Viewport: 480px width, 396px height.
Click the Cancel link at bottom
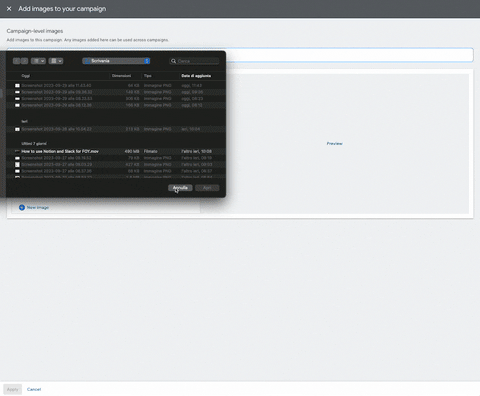(34, 389)
